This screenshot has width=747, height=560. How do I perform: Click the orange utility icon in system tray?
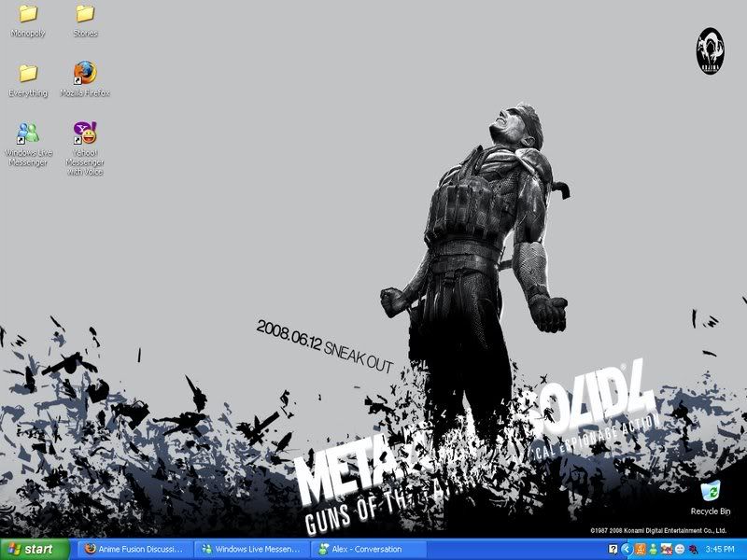click(x=638, y=548)
